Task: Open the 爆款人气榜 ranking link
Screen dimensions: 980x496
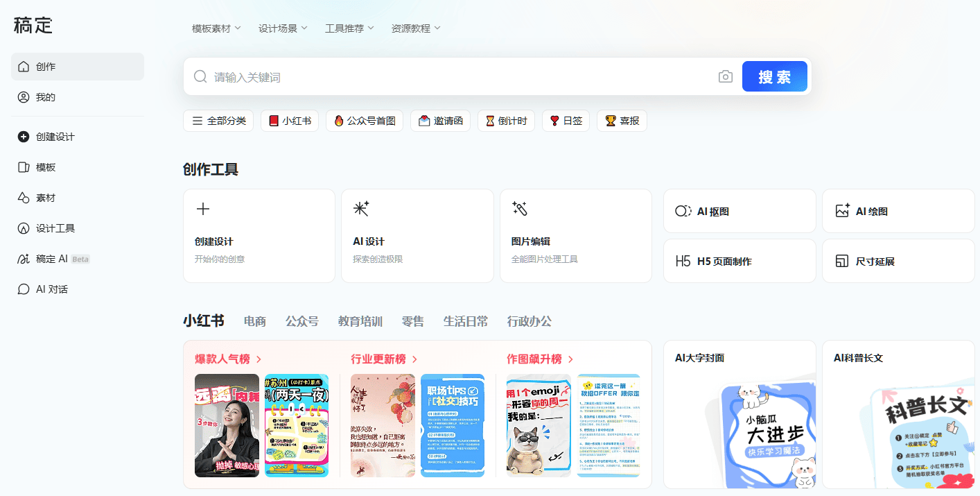Action: pyautogui.click(x=228, y=359)
